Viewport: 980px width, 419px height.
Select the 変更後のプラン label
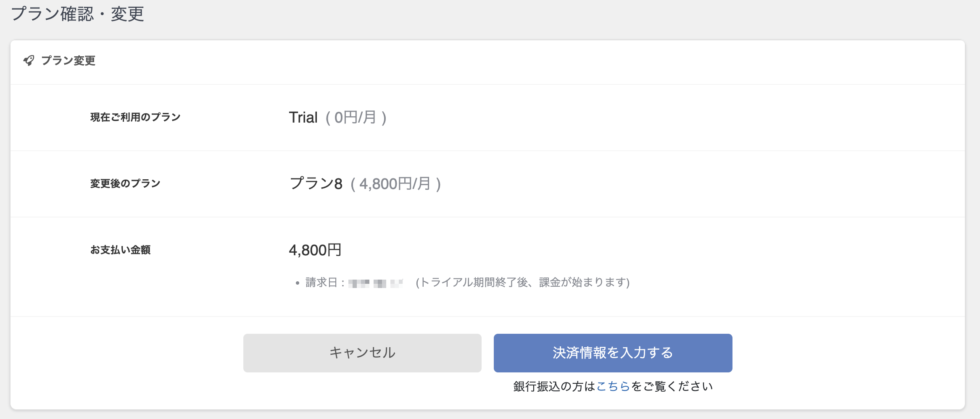(x=125, y=183)
